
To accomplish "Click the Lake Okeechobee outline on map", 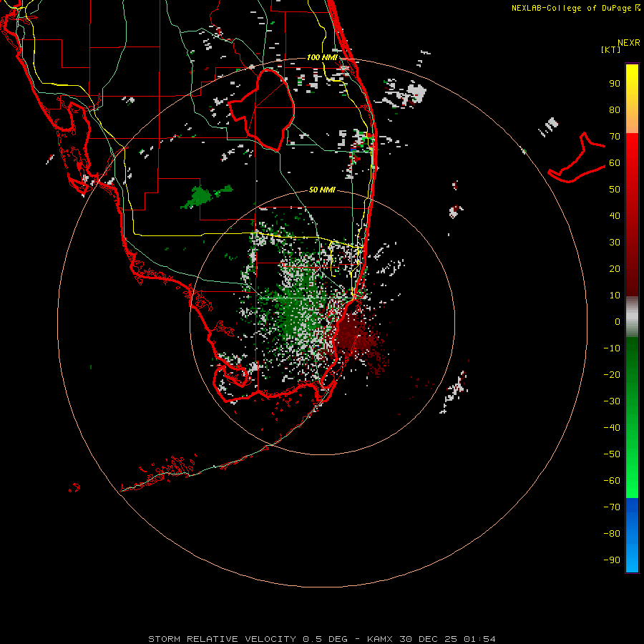I will (261, 109).
